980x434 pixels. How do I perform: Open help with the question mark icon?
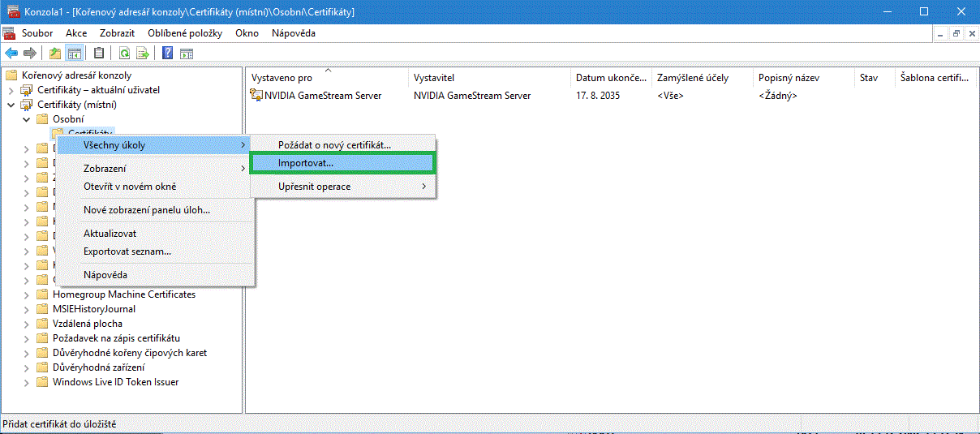[168, 54]
